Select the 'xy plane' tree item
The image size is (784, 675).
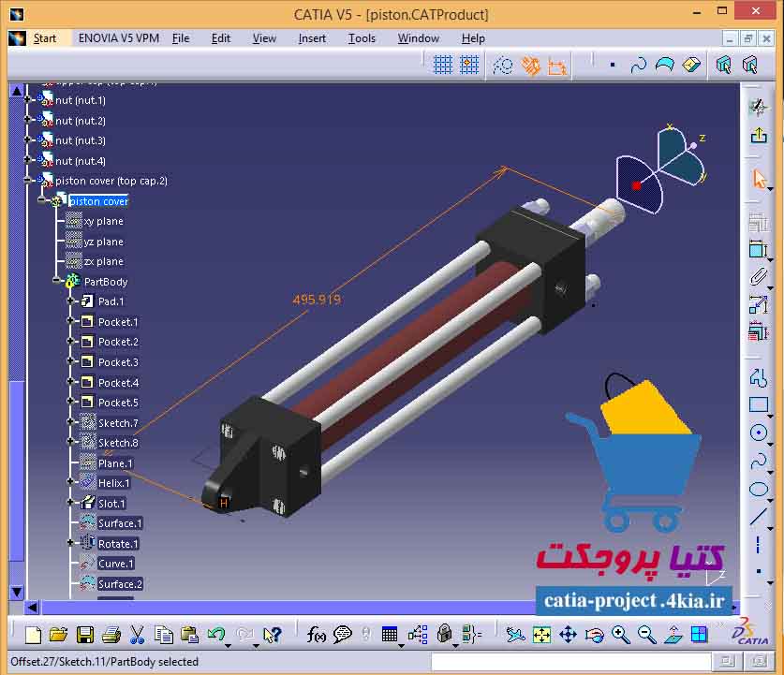point(103,221)
